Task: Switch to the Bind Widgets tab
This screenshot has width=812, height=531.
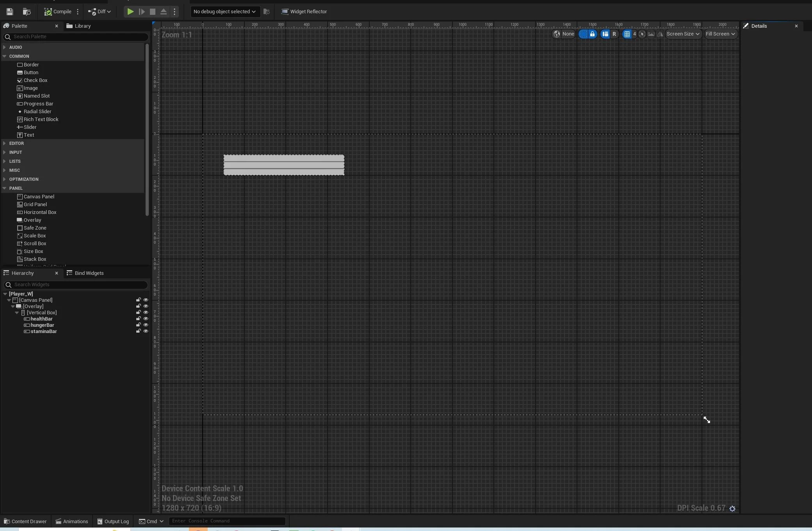Action: coord(85,273)
